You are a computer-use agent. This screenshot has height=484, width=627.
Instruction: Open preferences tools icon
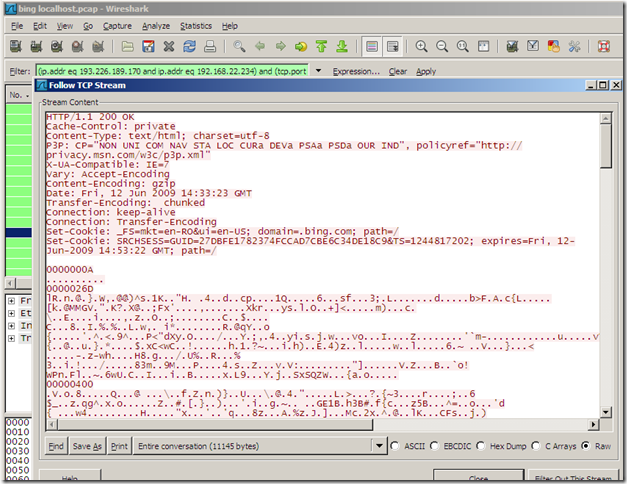tap(574, 46)
